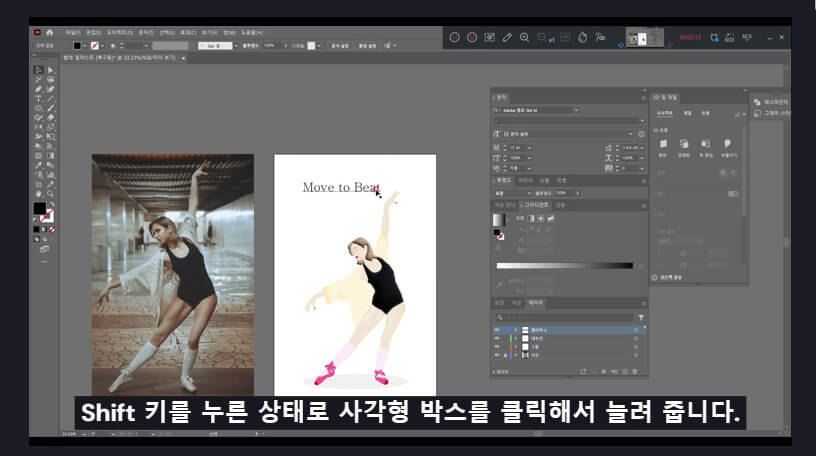Unlock the bottom layer using its lock icon
Image resolution: width=816 pixels, height=456 pixels.
click(505, 355)
